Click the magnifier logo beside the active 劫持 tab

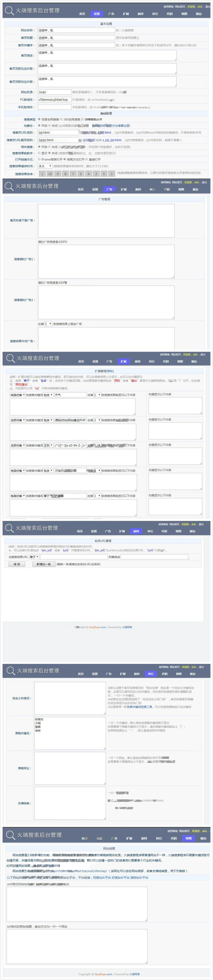[9, 528]
